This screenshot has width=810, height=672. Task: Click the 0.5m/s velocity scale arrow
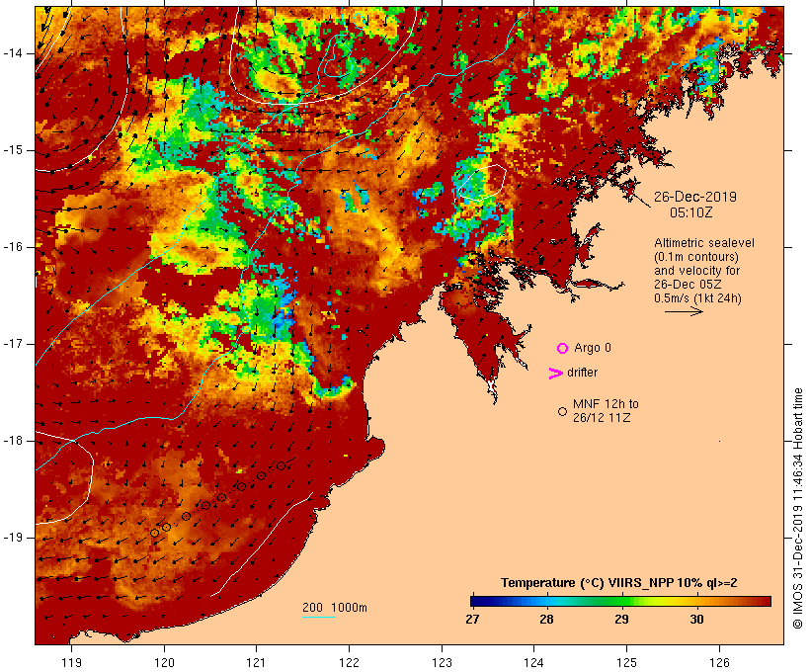[x=684, y=311]
